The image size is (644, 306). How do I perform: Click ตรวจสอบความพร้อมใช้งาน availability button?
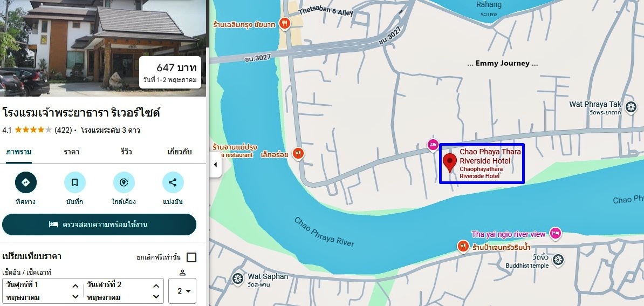99,225
